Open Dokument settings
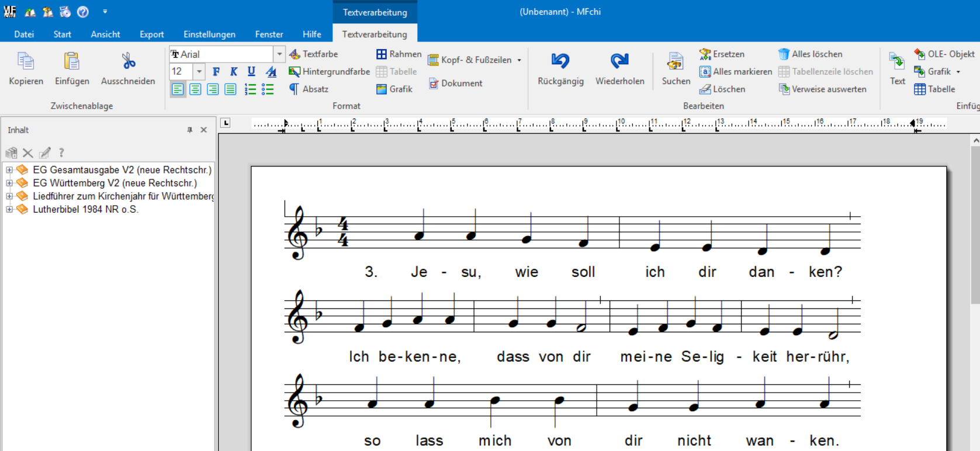 click(x=455, y=83)
